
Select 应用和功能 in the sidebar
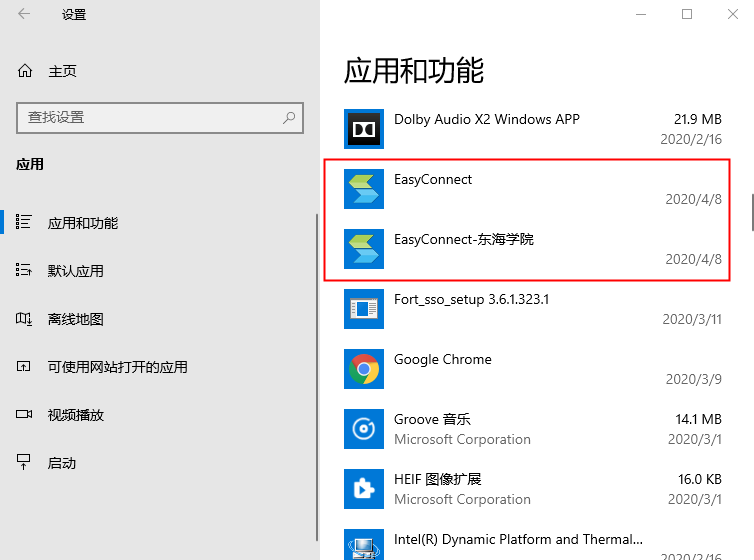click(83, 223)
